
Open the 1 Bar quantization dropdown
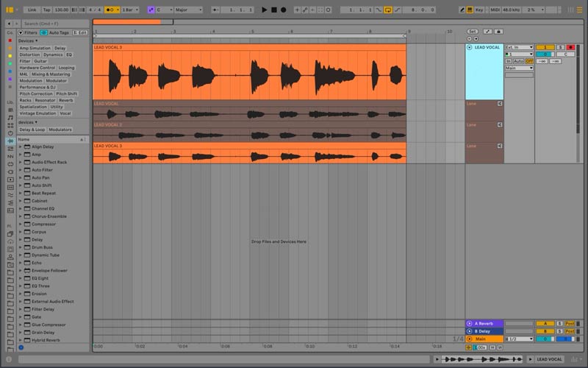coord(130,10)
